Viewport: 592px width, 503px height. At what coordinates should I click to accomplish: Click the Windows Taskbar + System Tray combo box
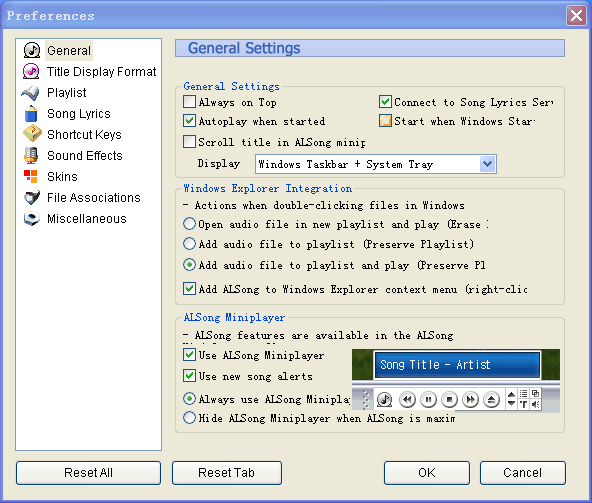pos(376,164)
